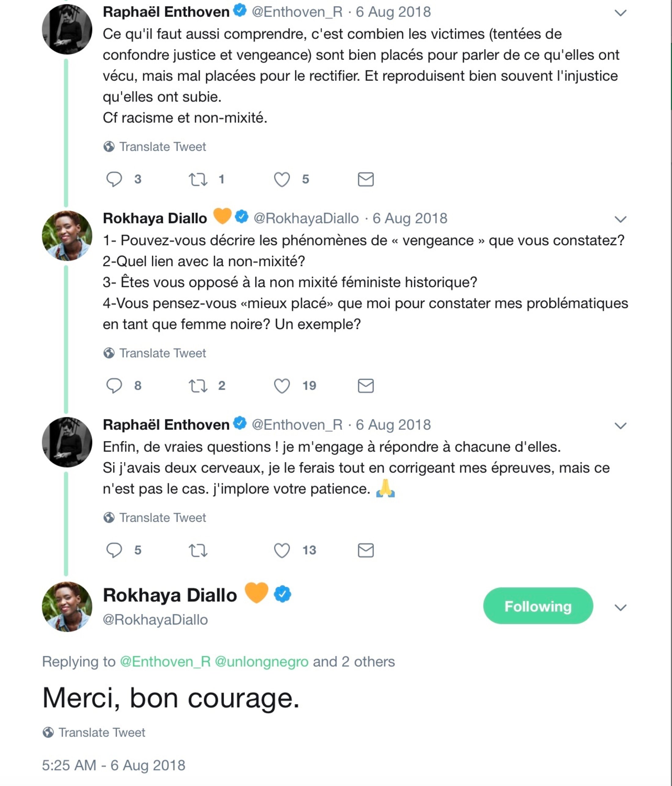Translate the 'Merci, bon courage.' tweet
Screen dimensions: 672x786
[102, 733]
